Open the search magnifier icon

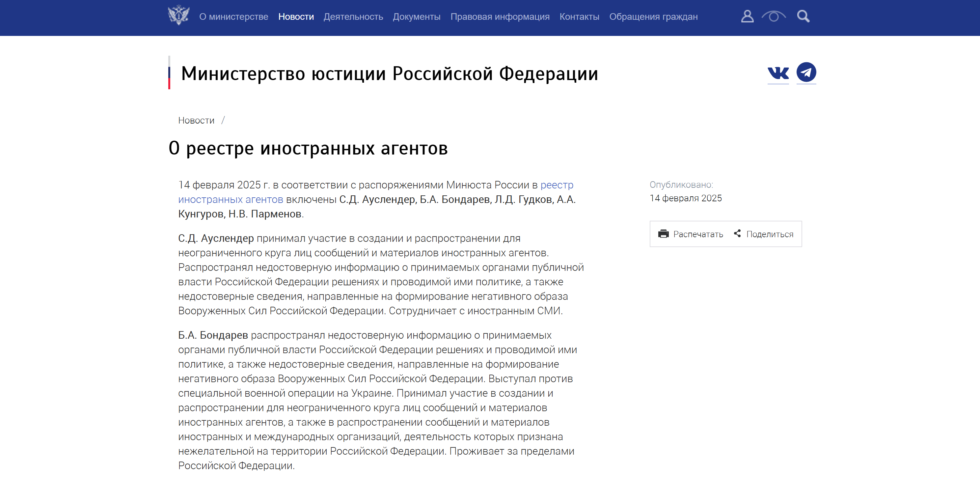click(x=803, y=16)
